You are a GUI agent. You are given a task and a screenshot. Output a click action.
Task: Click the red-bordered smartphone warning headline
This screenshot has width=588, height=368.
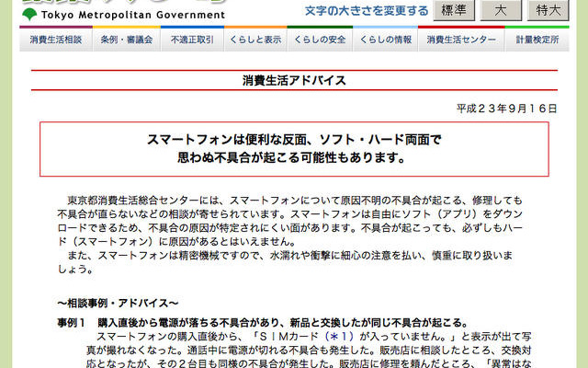coord(294,149)
